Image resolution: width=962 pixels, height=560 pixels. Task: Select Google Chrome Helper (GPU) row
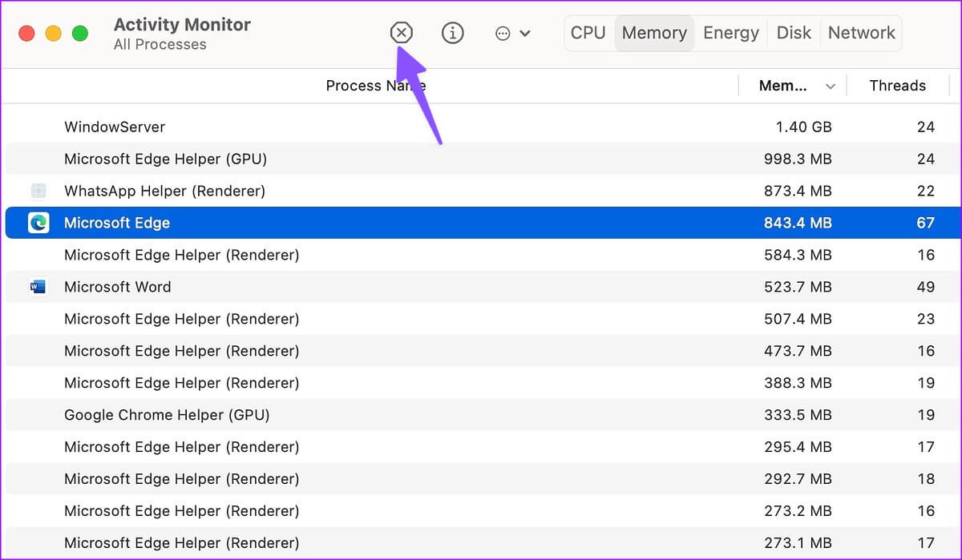(x=481, y=415)
